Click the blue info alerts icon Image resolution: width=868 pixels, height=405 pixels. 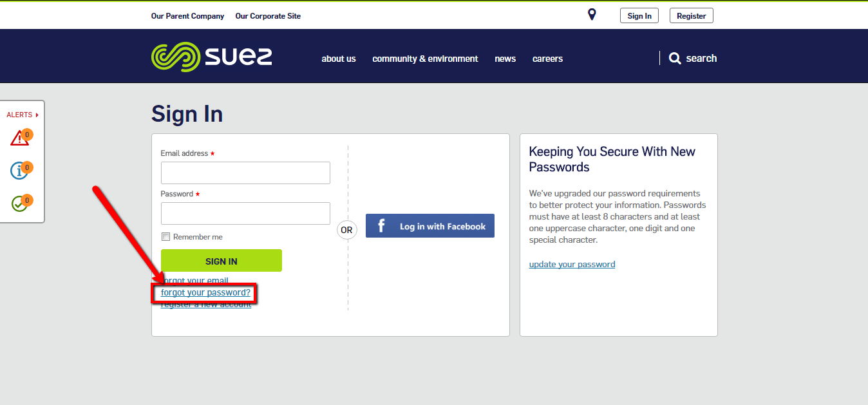tap(20, 171)
